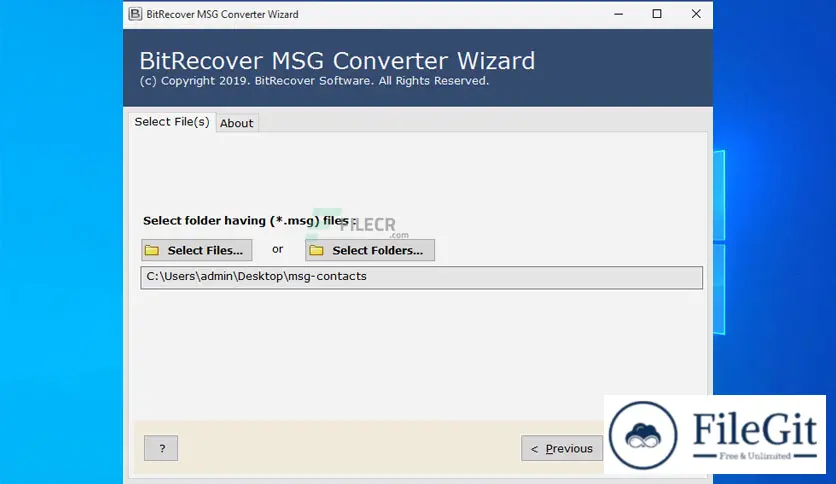Minimize the MSG Converter Wizard window
This screenshot has height=484, width=836.
pyautogui.click(x=618, y=14)
